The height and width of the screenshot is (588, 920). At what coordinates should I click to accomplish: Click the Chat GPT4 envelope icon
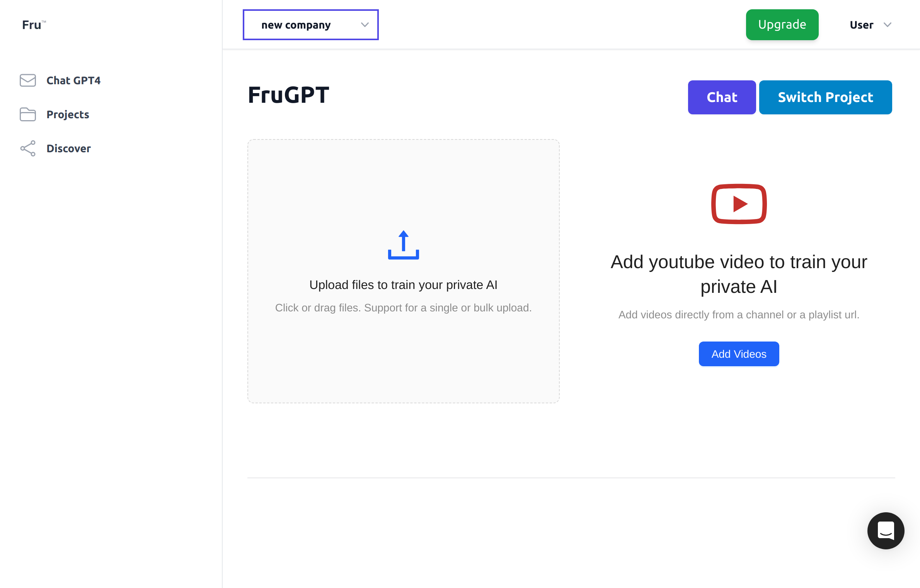coord(28,80)
